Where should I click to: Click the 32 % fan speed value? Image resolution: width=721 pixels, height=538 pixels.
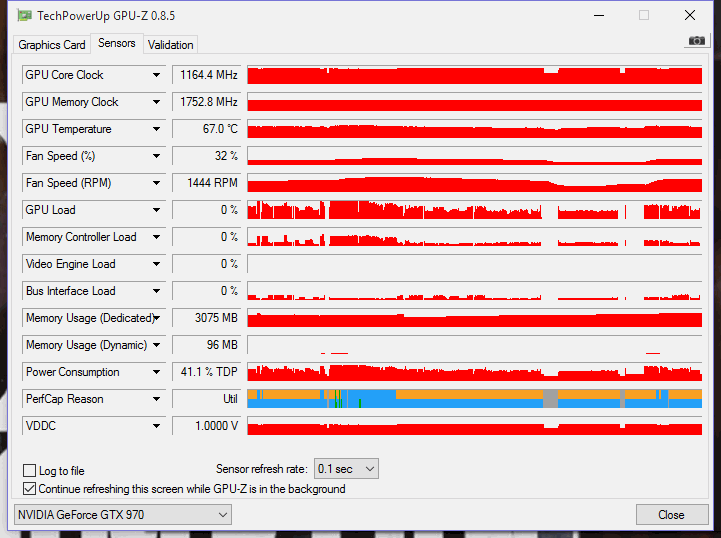click(207, 156)
